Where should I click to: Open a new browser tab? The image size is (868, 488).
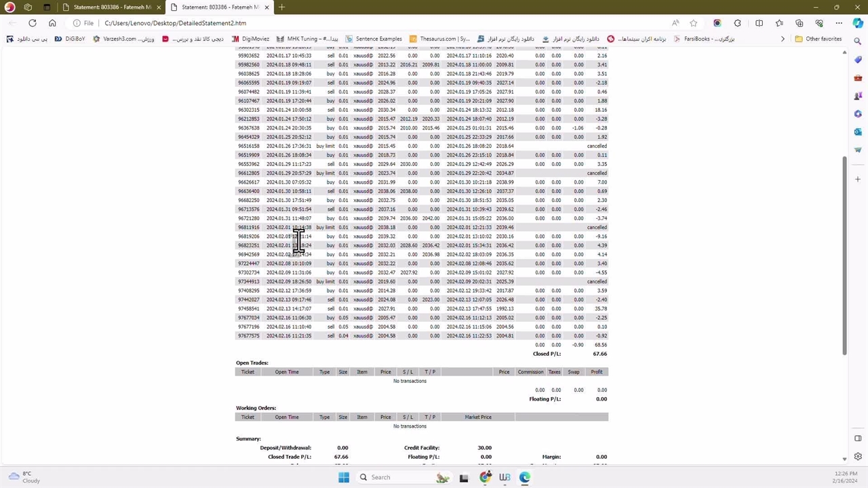click(x=281, y=7)
